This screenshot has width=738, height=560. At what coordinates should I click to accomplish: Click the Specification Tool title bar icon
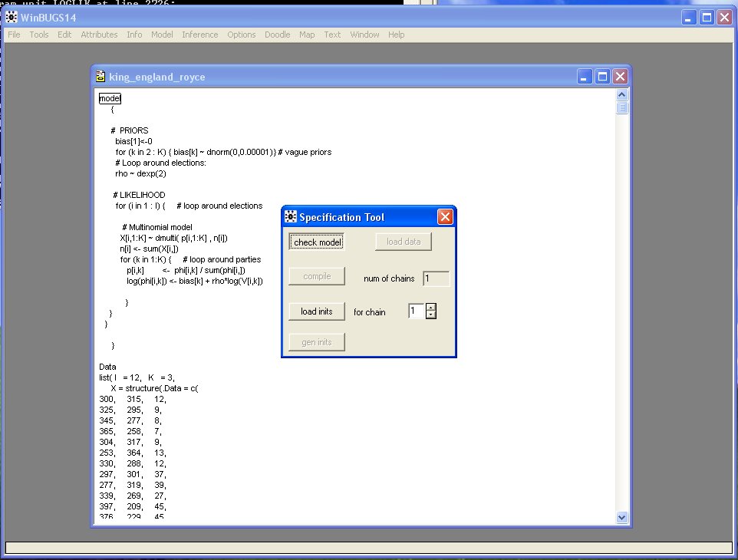pyautogui.click(x=291, y=217)
